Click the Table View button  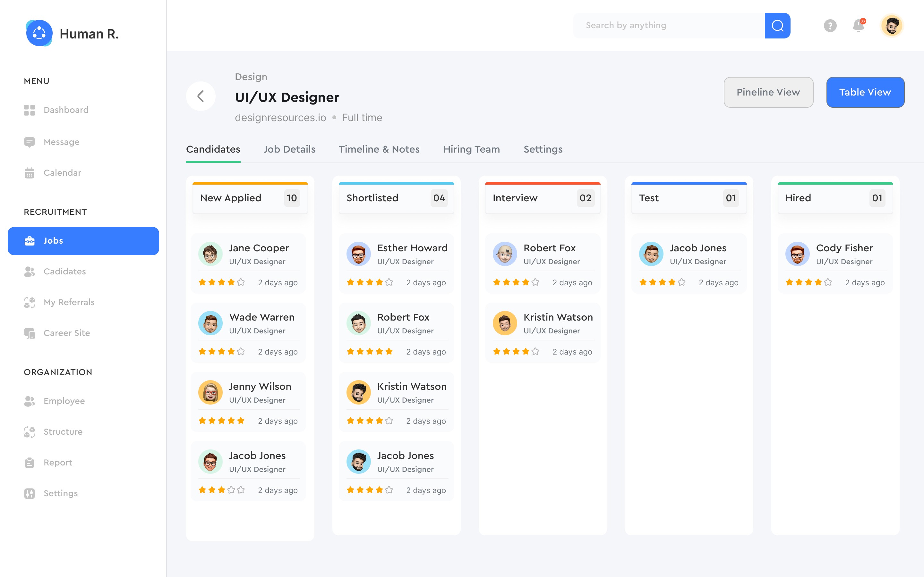[x=865, y=92]
